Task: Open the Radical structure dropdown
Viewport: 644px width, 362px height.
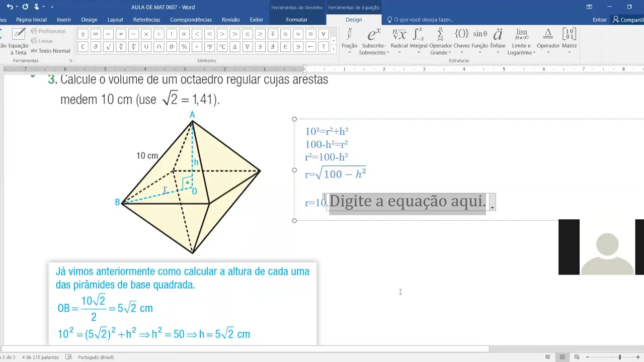Action: [x=399, y=41]
